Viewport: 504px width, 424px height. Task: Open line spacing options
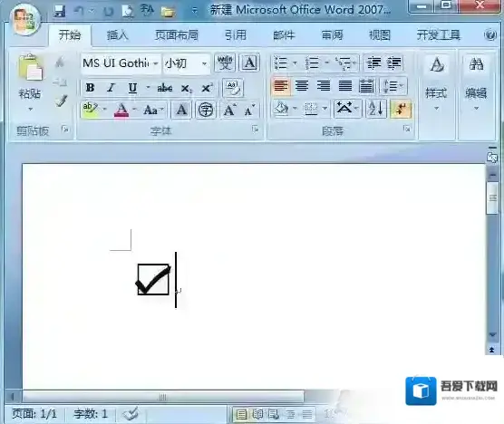[393, 86]
